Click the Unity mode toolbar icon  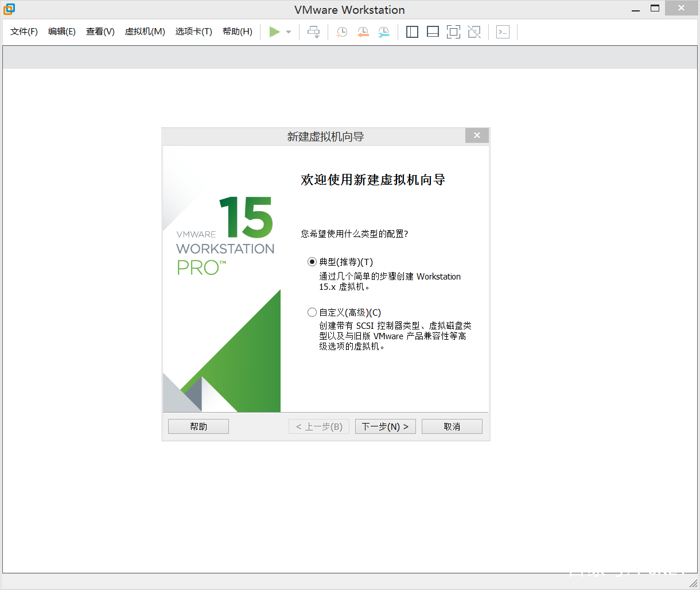pos(475,32)
